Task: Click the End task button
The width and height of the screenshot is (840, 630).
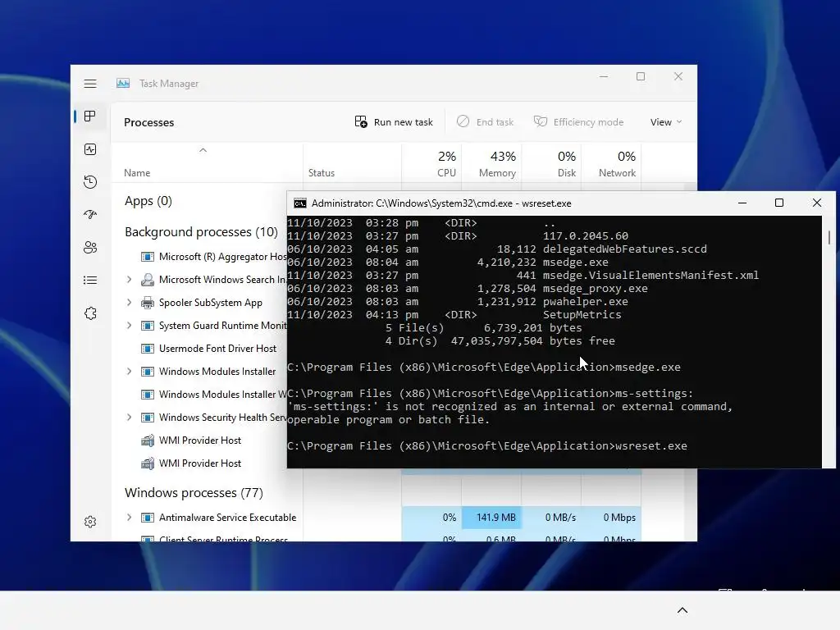Action: tap(485, 122)
